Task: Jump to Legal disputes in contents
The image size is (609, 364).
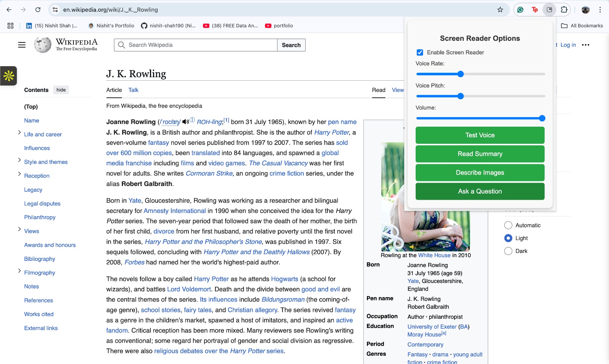Action: pos(42,204)
